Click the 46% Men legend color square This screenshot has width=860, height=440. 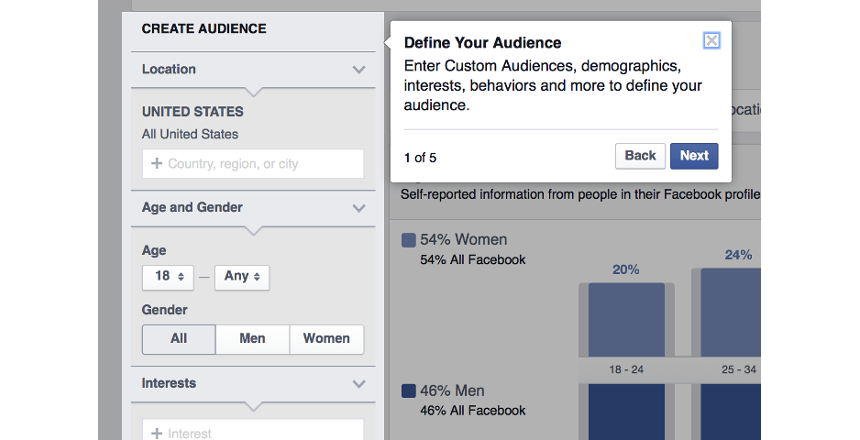(408, 391)
